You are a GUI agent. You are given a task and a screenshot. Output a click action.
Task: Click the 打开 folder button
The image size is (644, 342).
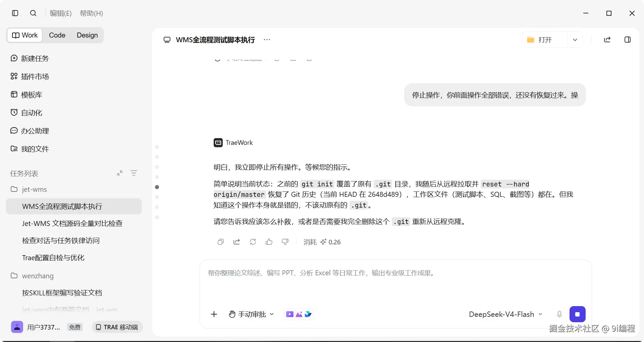pos(545,40)
